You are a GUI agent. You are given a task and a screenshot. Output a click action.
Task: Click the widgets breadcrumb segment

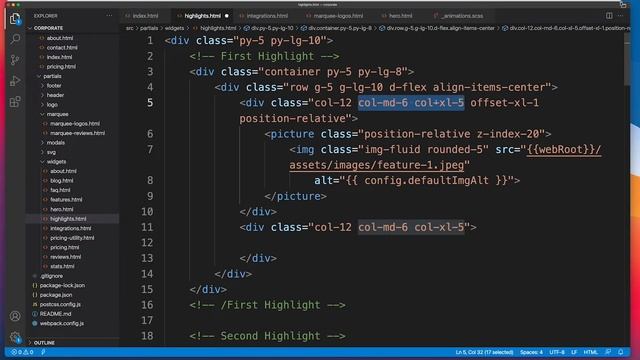174,28
